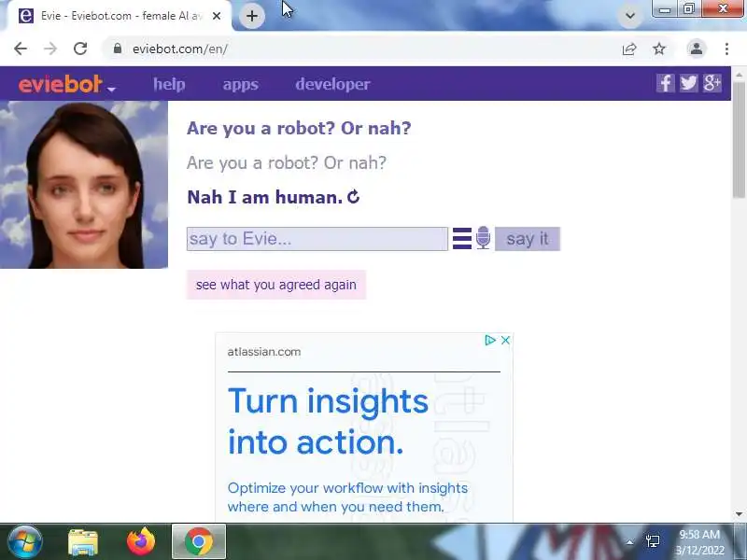The image size is (747, 560).
Task: Bookmark this page with the star icon
Action: pos(659,49)
